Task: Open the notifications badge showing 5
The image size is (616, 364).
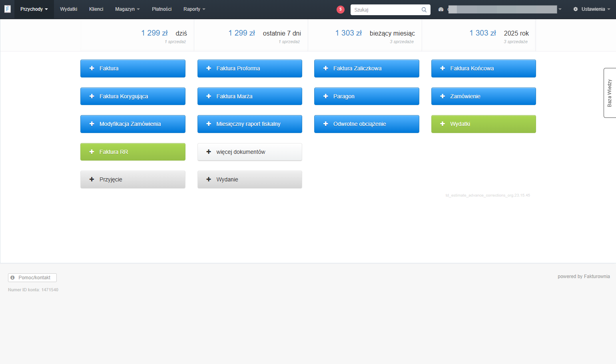Action: (341, 9)
